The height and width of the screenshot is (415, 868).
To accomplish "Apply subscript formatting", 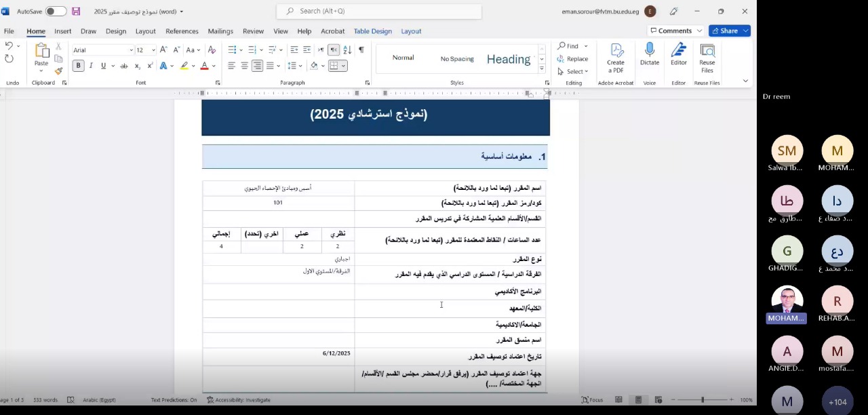I will (137, 66).
